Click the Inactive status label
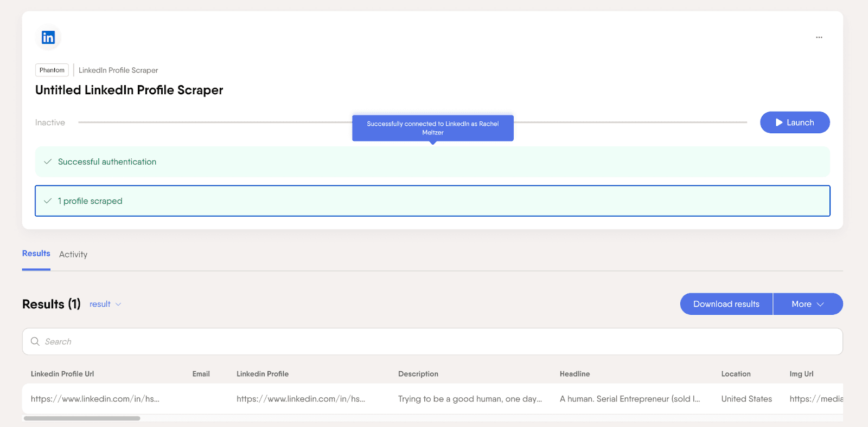868x427 pixels. click(50, 122)
